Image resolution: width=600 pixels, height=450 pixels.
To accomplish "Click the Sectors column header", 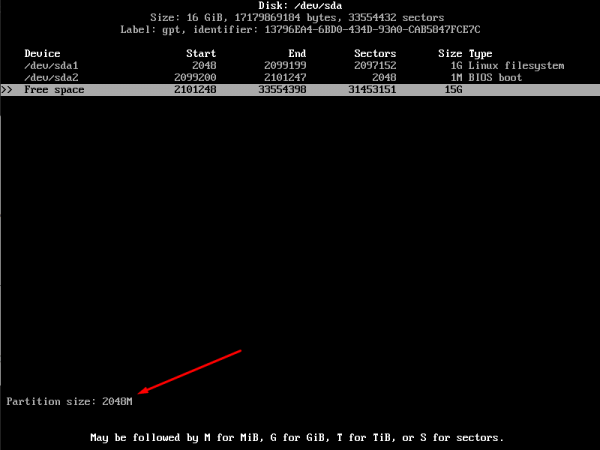I will click(x=375, y=53).
